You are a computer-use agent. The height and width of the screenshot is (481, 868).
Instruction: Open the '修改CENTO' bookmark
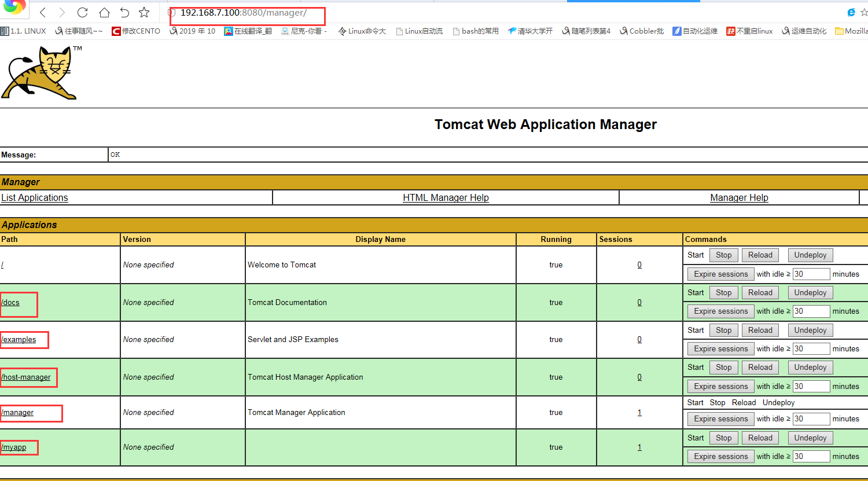[136, 31]
